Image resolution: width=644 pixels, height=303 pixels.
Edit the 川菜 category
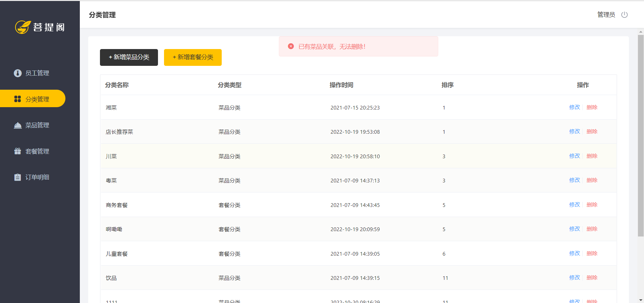[575, 156]
